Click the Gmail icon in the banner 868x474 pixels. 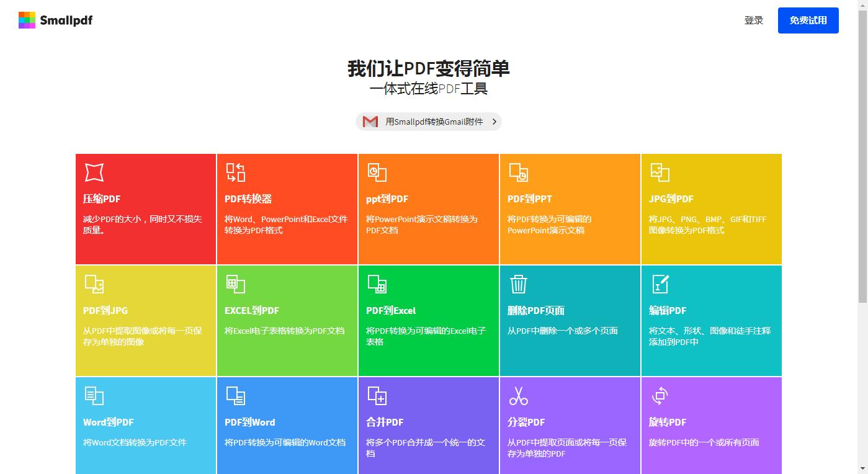pos(369,122)
